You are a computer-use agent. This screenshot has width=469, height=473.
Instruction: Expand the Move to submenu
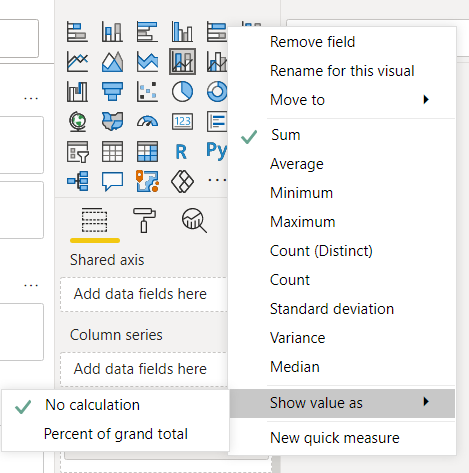[342, 100]
